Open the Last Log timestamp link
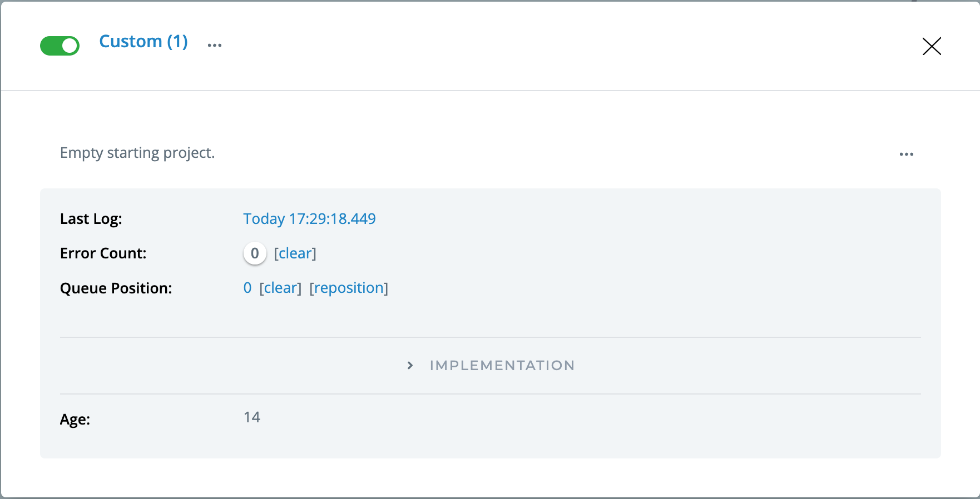The image size is (980, 499). pos(309,219)
